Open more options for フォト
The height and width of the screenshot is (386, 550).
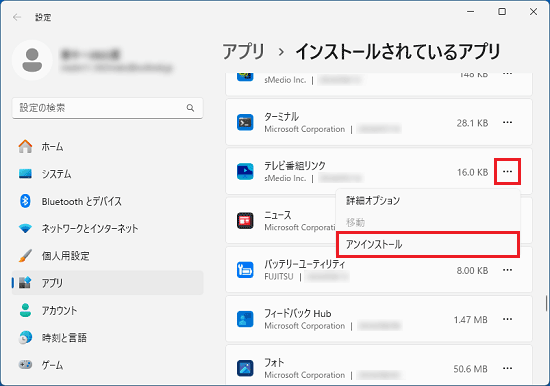pos(507,368)
